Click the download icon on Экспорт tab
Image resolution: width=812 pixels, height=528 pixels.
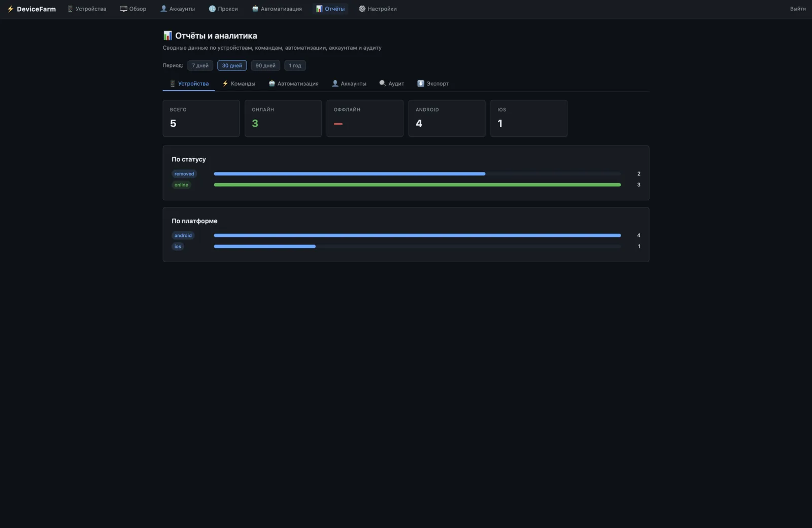[421, 83]
